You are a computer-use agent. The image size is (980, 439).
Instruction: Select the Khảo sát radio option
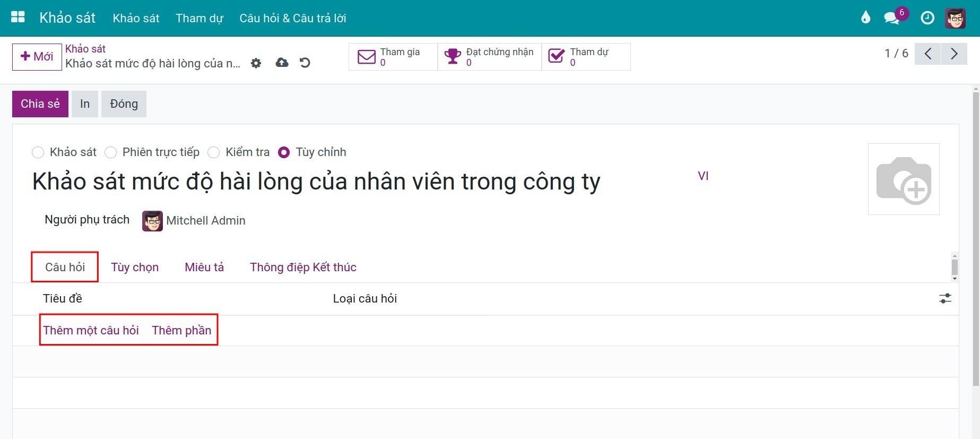[38, 152]
